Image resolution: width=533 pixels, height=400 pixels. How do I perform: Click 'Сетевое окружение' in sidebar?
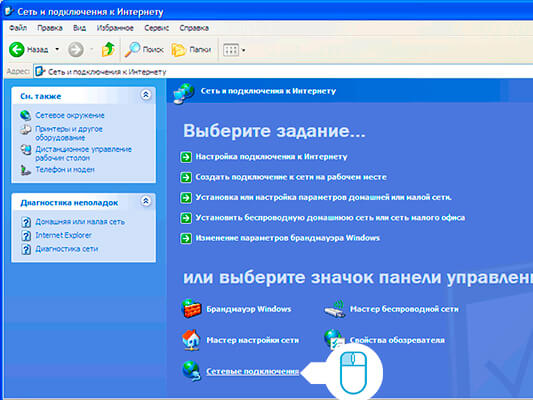[70, 115]
